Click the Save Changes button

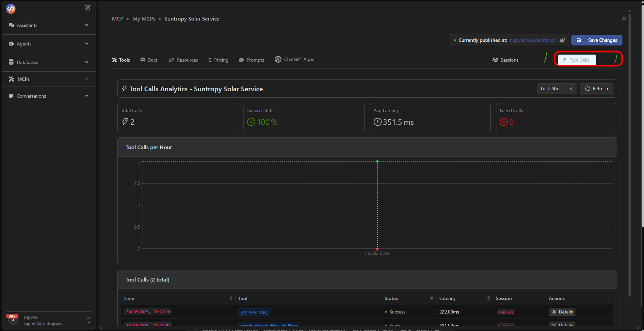point(597,40)
